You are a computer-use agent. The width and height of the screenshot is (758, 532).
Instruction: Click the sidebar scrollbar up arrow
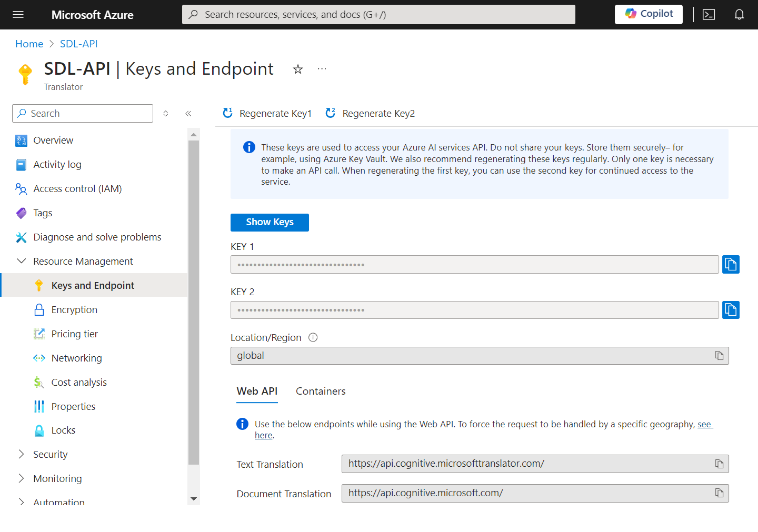click(194, 135)
